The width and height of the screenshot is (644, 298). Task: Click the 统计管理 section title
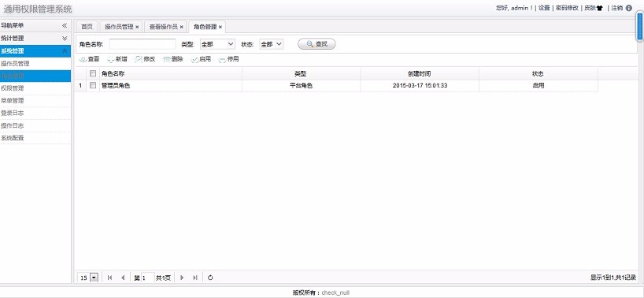(x=13, y=38)
